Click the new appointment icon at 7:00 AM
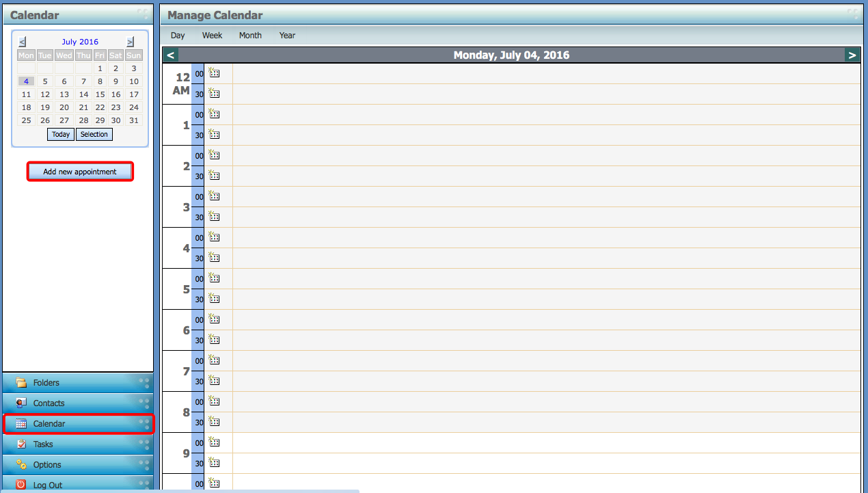Image resolution: width=868 pixels, height=493 pixels. coord(214,360)
